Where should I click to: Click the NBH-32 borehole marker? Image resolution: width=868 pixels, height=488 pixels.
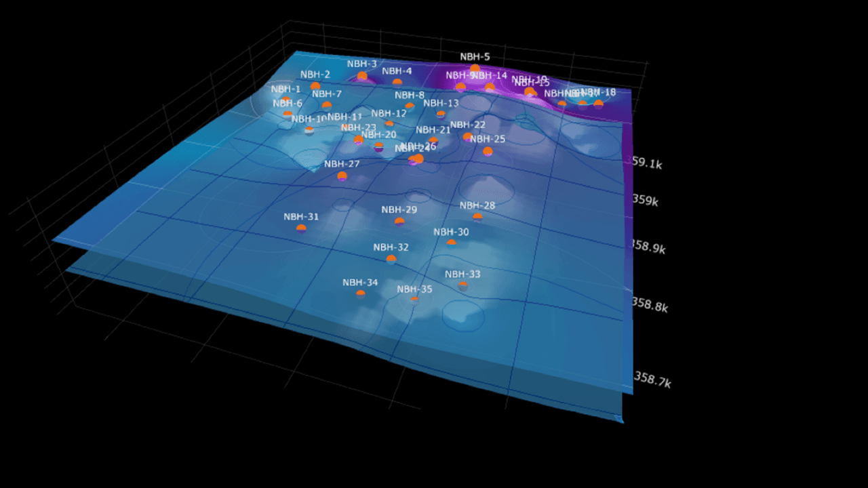click(391, 259)
